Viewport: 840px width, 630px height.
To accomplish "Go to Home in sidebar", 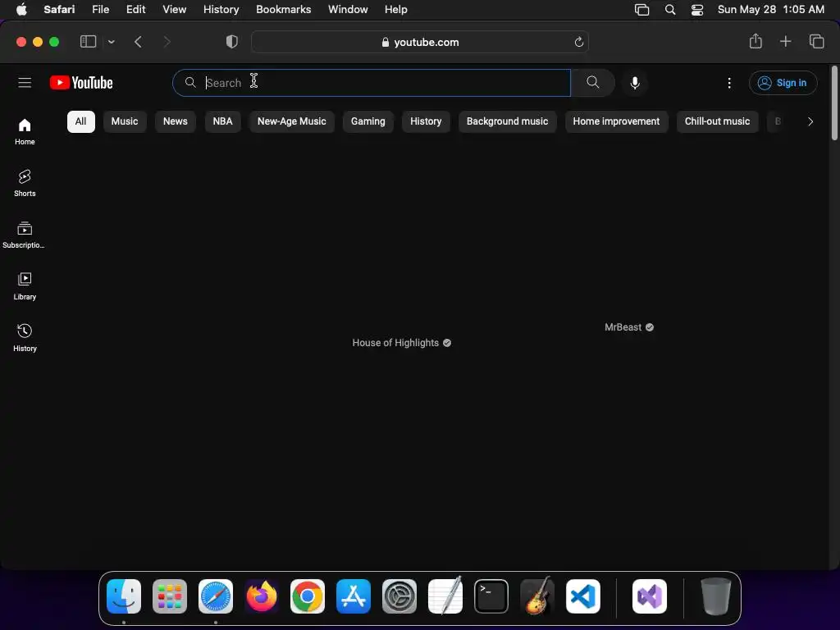I will pyautogui.click(x=25, y=132).
